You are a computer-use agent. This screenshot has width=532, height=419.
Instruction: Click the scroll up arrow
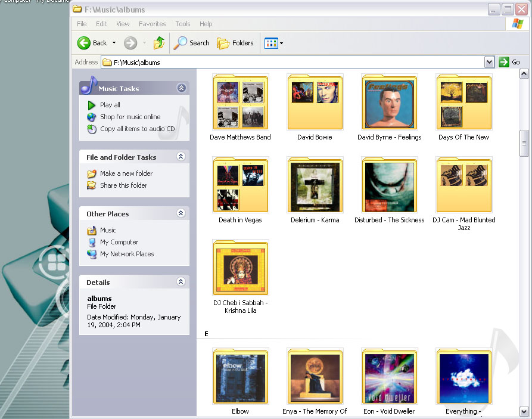(524, 74)
